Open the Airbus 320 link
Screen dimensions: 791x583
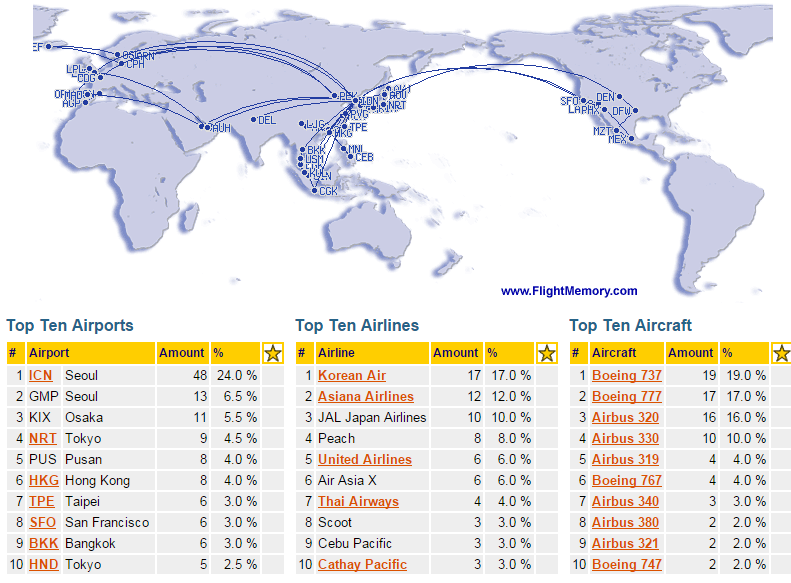coord(625,417)
